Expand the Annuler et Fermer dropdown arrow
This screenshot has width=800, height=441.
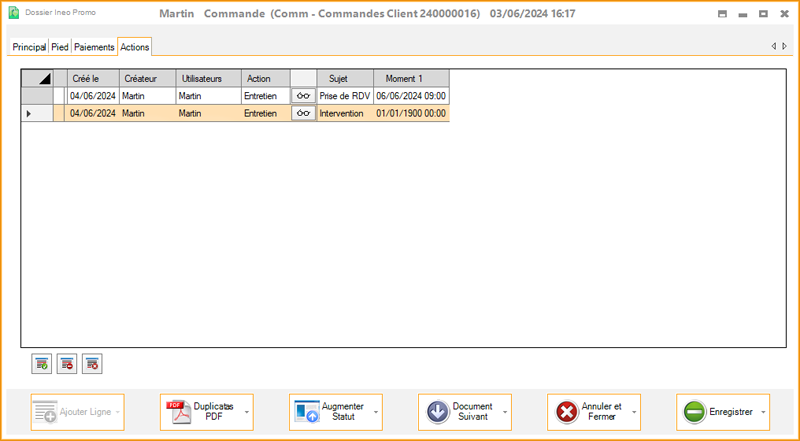tap(634, 412)
